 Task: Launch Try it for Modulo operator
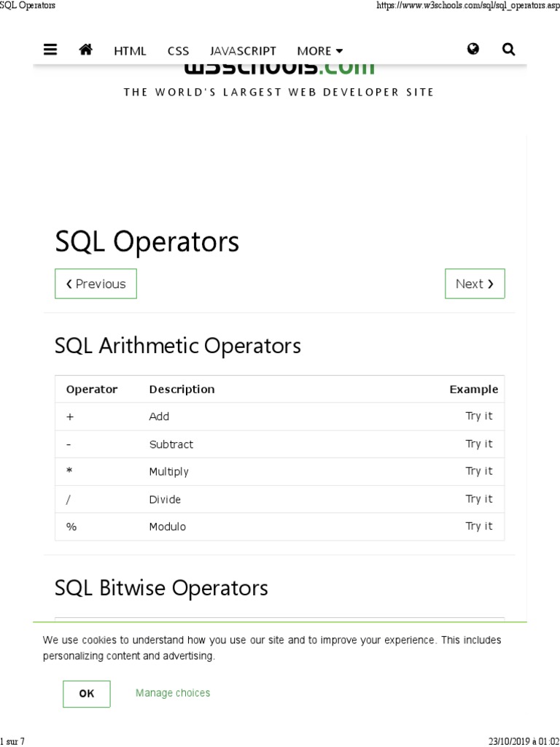pos(479,526)
